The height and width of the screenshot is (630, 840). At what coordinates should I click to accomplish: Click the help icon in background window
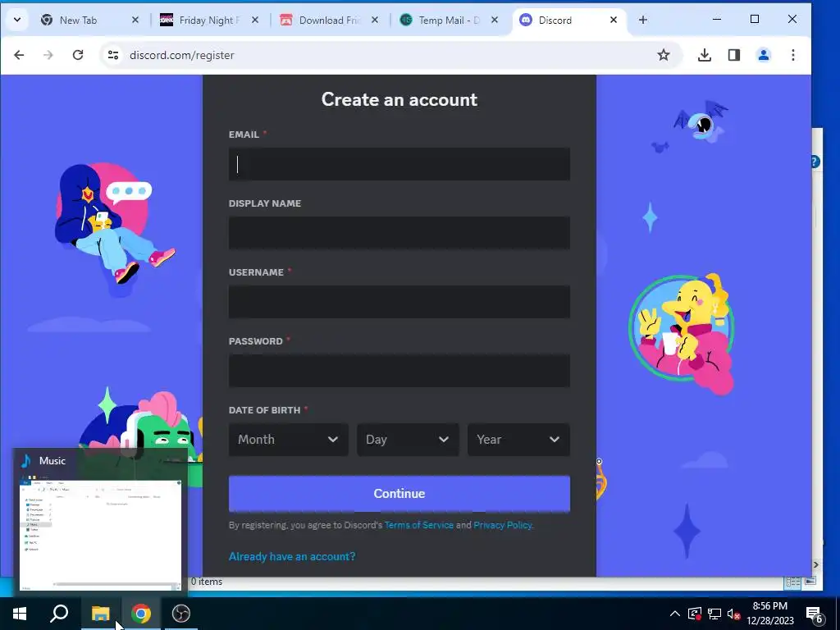point(815,162)
